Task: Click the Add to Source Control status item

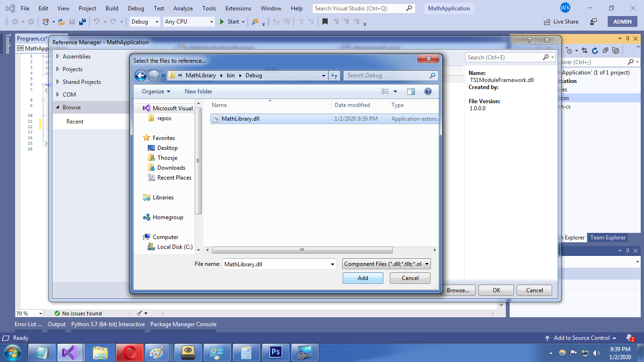Action: (x=581, y=338)
